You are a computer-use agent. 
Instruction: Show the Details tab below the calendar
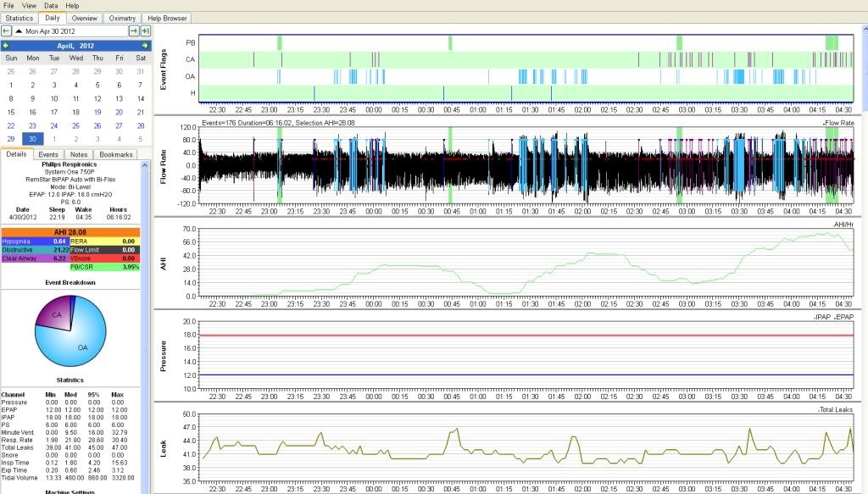click(17, 154)
